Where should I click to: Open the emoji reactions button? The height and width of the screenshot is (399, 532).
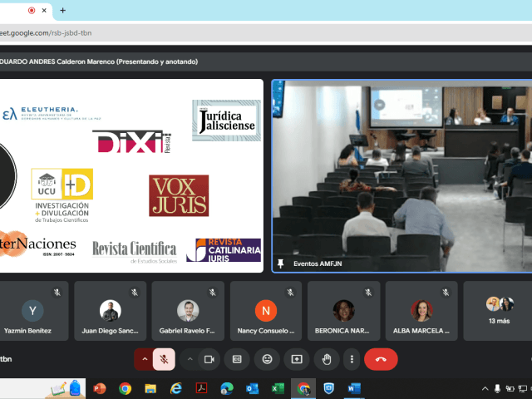coord(267,359)
